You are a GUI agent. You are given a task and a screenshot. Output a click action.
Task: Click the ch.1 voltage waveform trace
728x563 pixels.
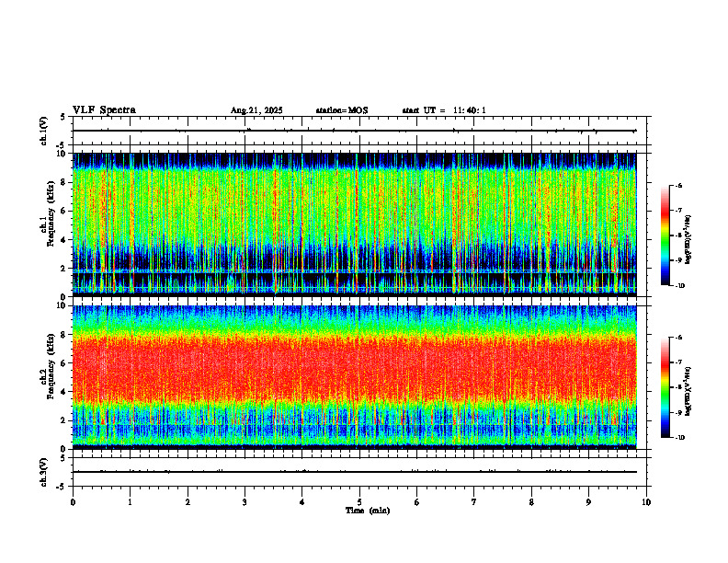tap(354, 131)
